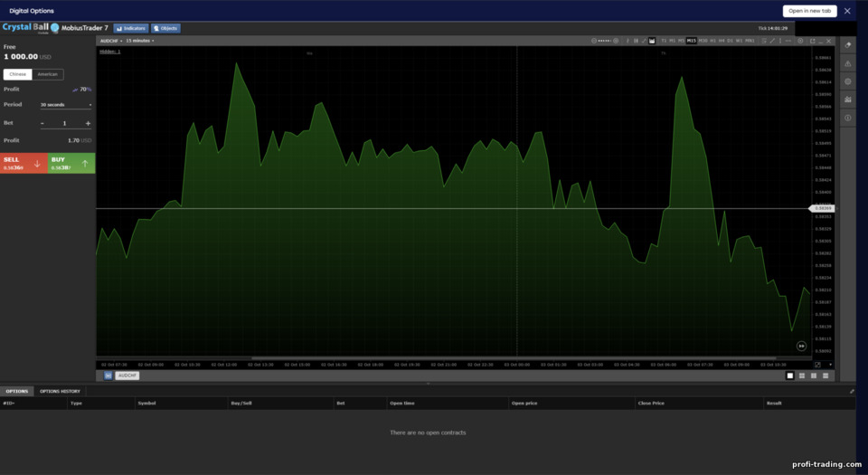Click the chart autoscale icon near time axis
Screen dimensions: 868x475
pyautogui.click(x=817, y=365)
